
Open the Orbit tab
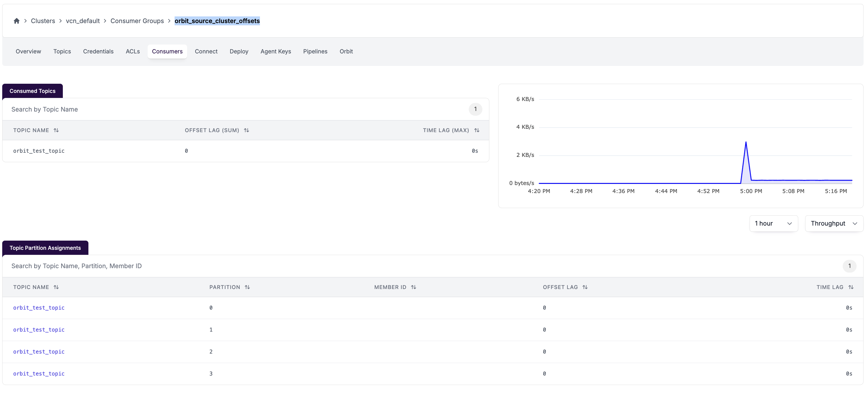click(x=346, y=51)
